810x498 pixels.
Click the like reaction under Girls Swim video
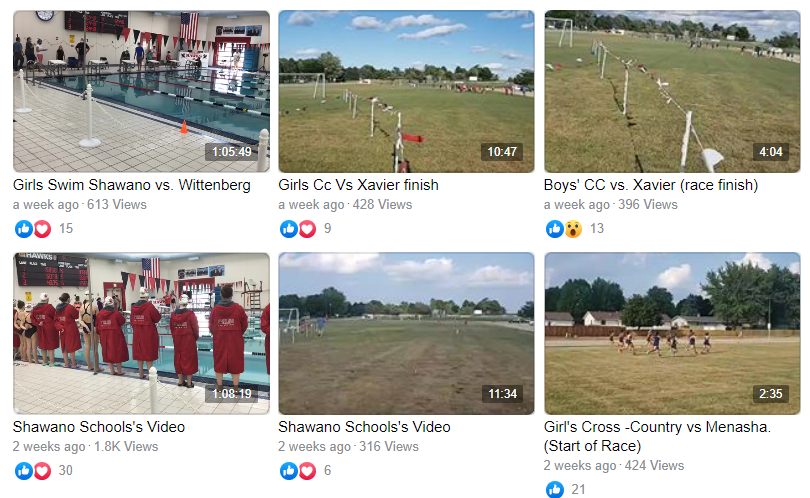[x=23, y=228]
